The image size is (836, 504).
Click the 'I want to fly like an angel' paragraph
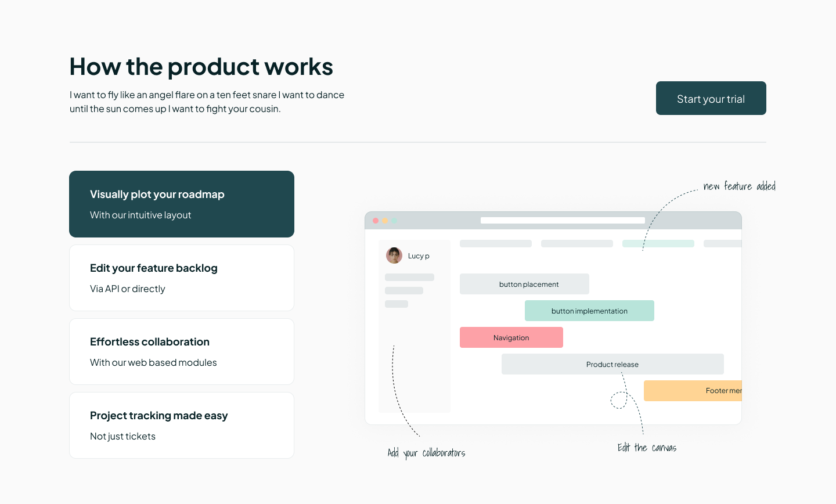tap(207, 102)
